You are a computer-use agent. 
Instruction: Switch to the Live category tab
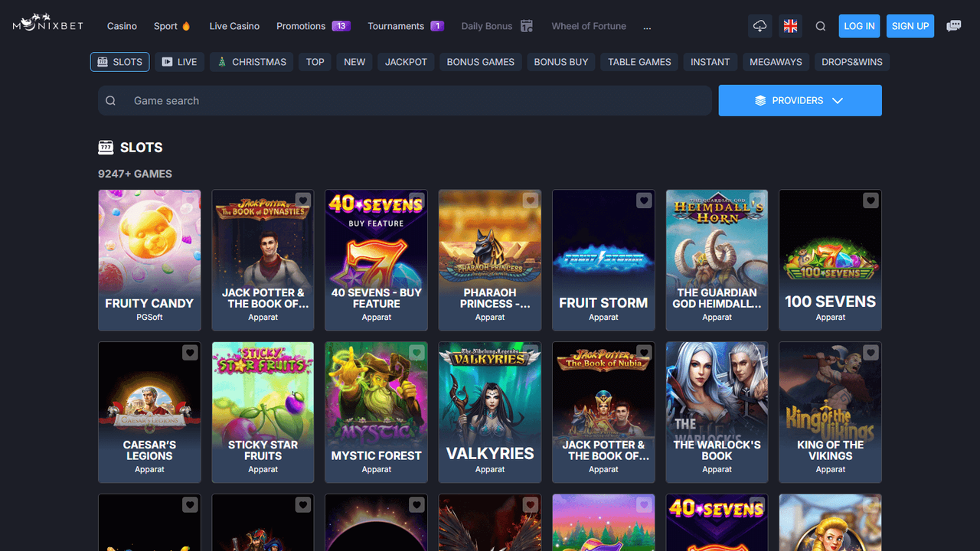coord(180,62)
